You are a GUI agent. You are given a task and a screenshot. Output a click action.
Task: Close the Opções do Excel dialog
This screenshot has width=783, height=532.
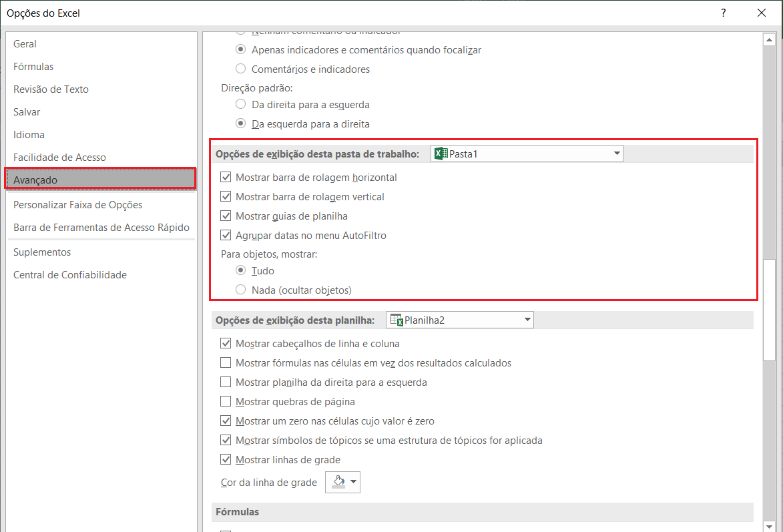click(x=761, y=13)
